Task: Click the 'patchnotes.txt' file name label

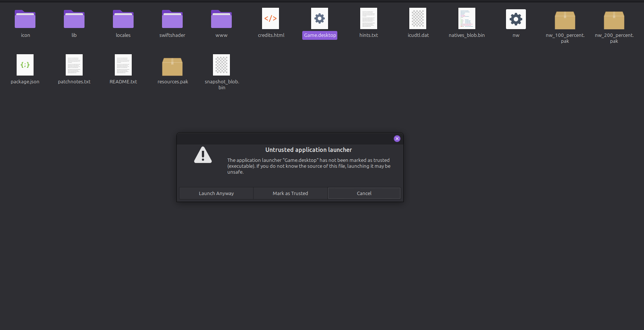Action: point(74,82)
